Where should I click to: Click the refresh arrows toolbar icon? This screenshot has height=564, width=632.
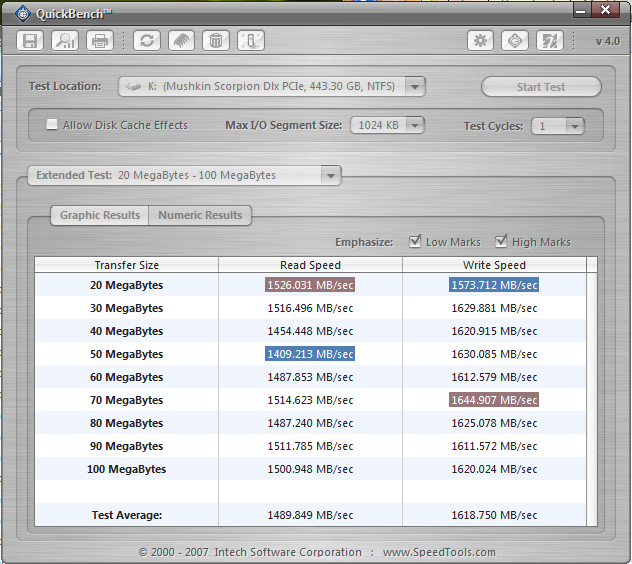[147, 41]
